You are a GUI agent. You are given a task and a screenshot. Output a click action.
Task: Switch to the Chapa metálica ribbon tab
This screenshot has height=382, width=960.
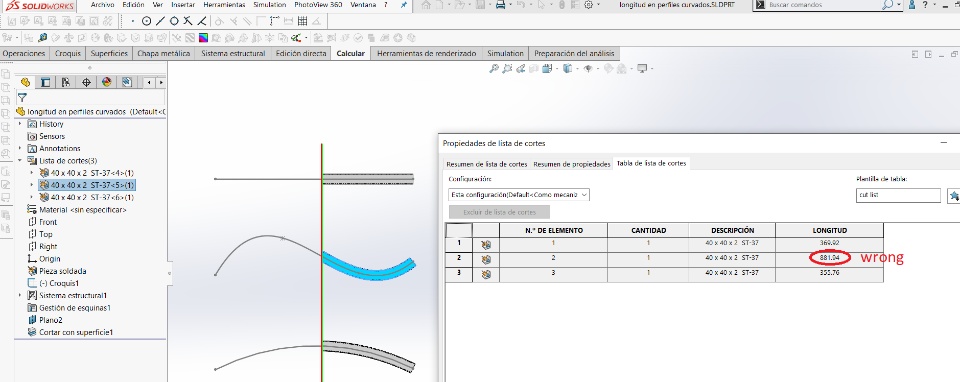163,53
